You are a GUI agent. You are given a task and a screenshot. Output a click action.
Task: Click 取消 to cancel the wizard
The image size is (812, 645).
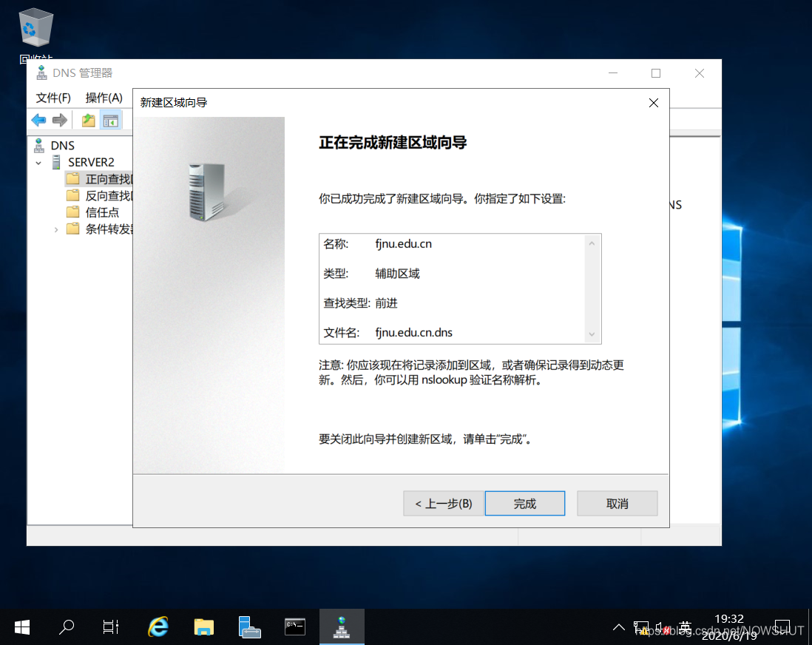coord(617,503)
